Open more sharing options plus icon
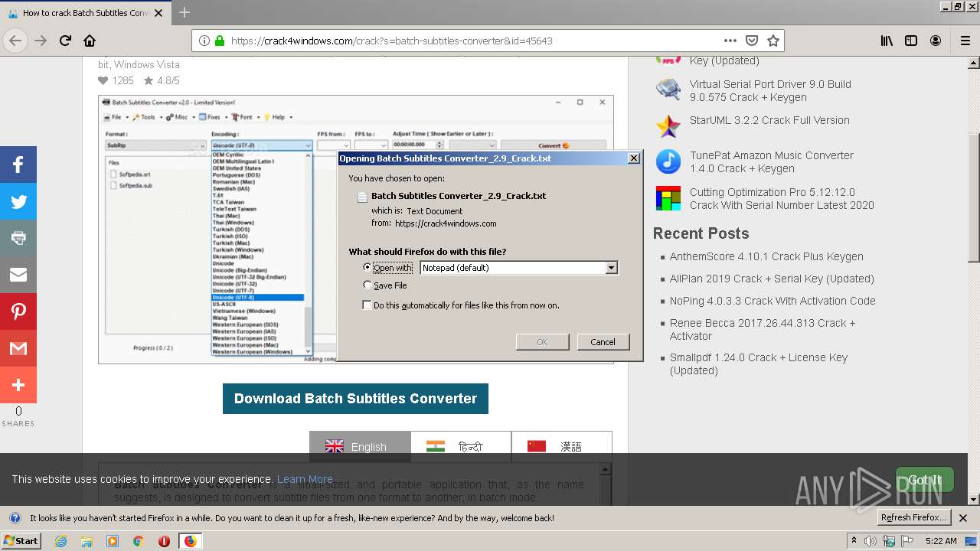Screen dimensions: 980x551 [18, 385]
